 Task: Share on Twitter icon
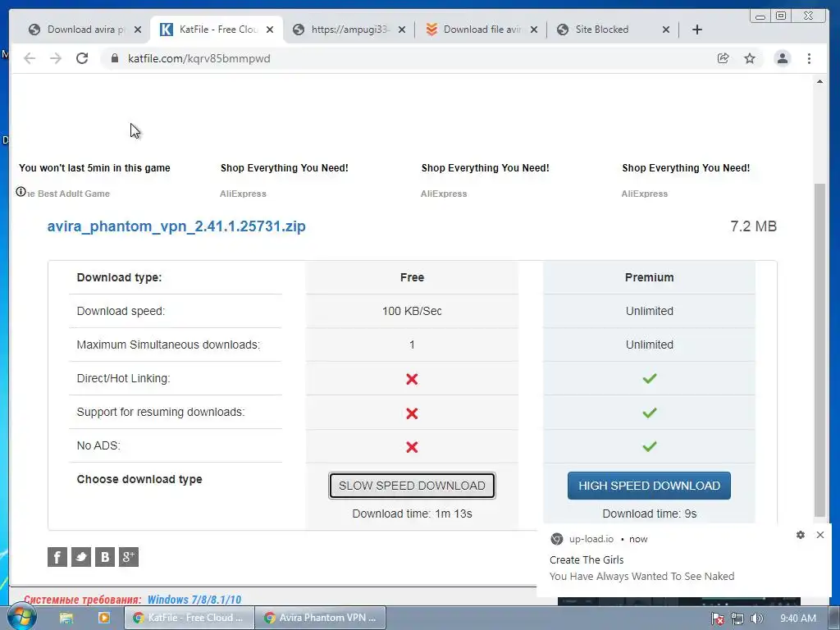point(81,557)
